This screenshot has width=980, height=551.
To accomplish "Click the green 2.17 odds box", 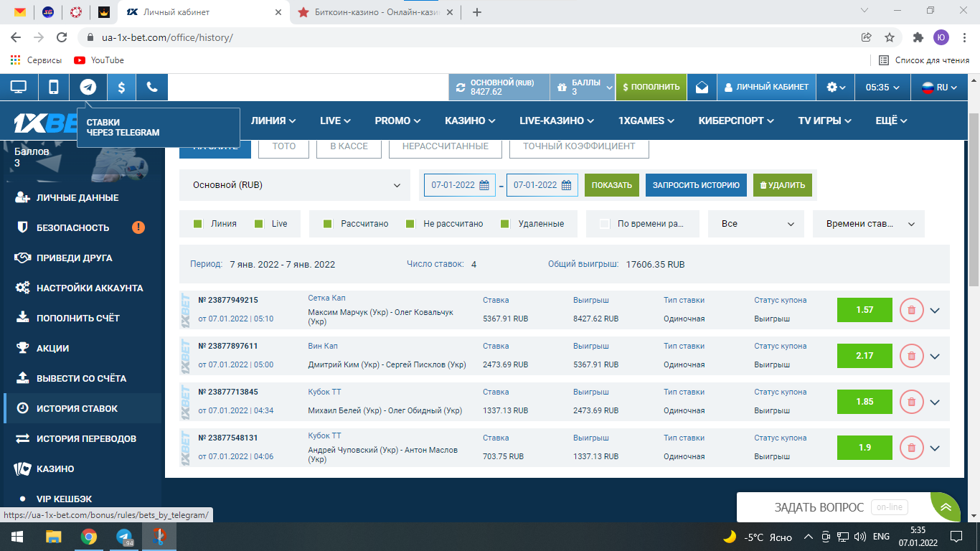I will [864, 356].
